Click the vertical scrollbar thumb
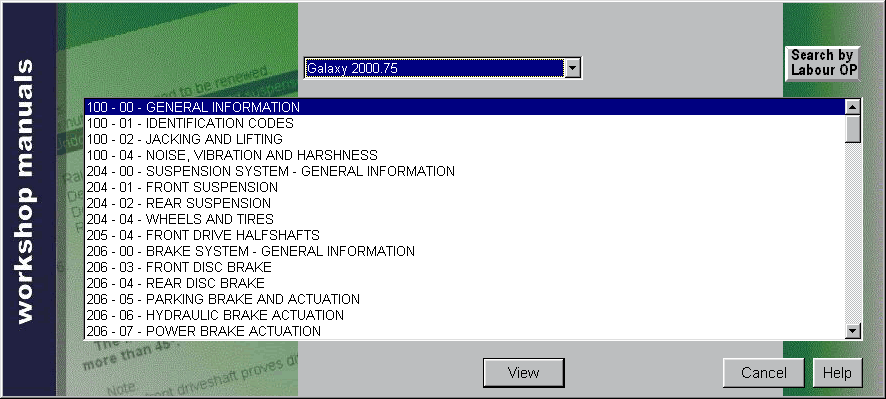886x399 pixels. (853, 129)
